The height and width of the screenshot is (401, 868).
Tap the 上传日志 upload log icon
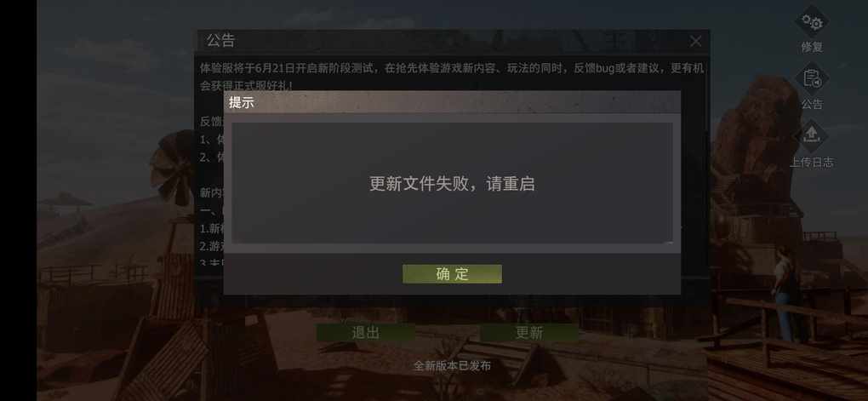pyautogui.click(x=812, y=136)
